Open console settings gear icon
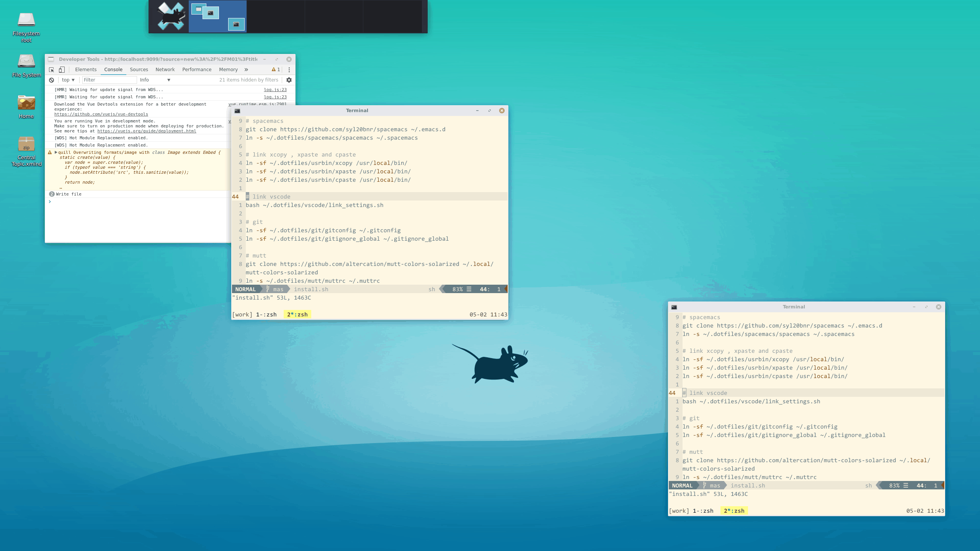Screen dimensions: 980x551 pos(289,80)
